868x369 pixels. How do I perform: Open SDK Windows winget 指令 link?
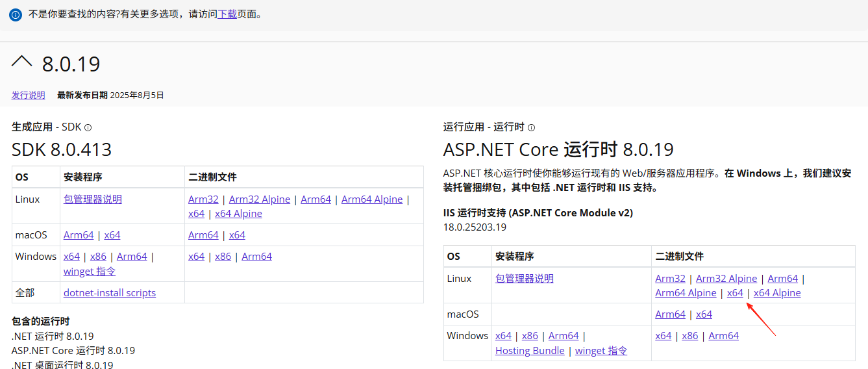point(89,272)
